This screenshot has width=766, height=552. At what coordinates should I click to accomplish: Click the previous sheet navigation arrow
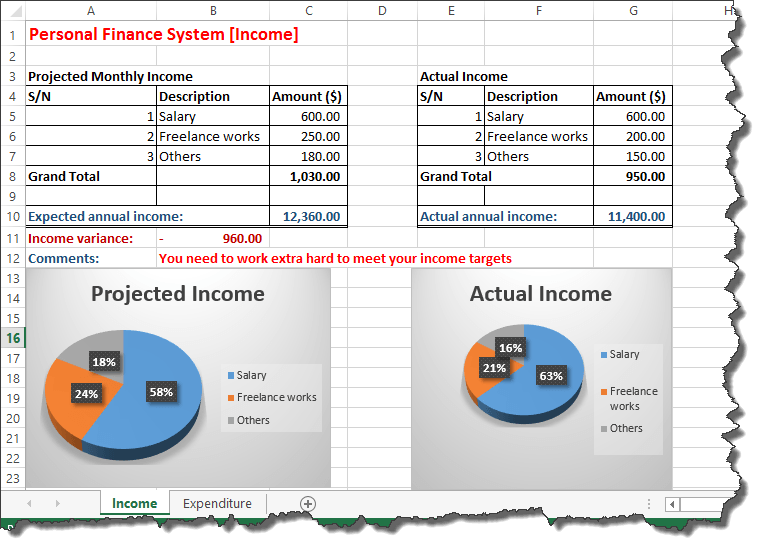pyautogui.click(x=29, y=503)
